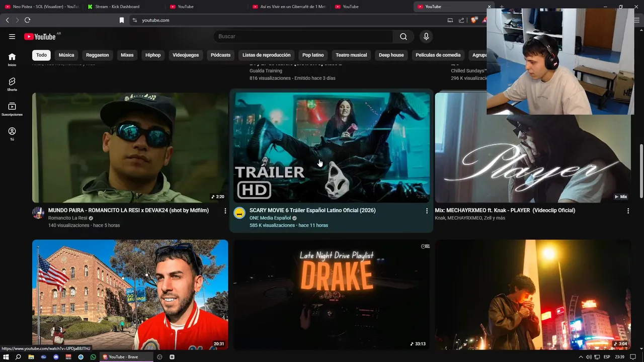Screen dimensions: 644x362
Task: Filter by Teatro musical chip
Action: [351, 55]
